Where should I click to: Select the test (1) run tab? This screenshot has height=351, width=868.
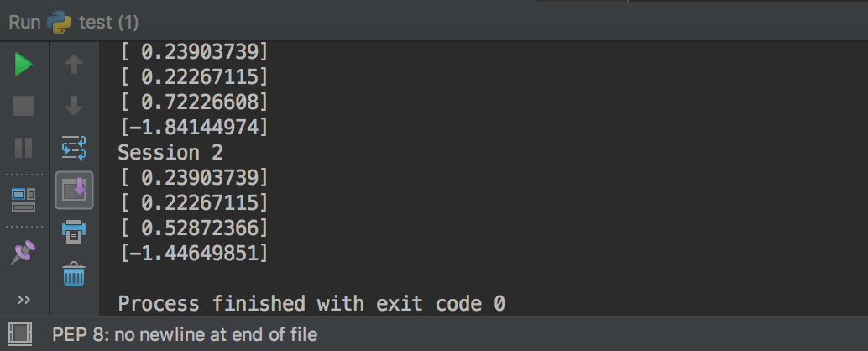tap(108, 23)
